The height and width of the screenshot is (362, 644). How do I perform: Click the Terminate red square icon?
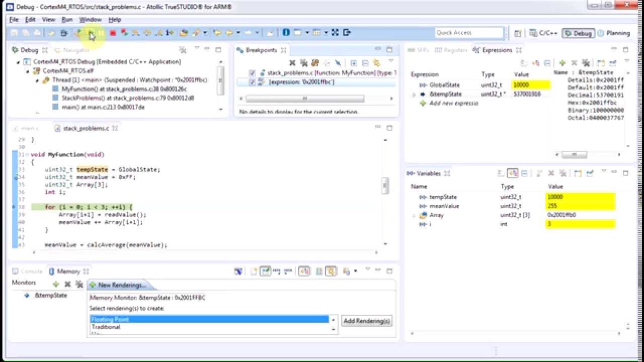click(x=113, y=33)
